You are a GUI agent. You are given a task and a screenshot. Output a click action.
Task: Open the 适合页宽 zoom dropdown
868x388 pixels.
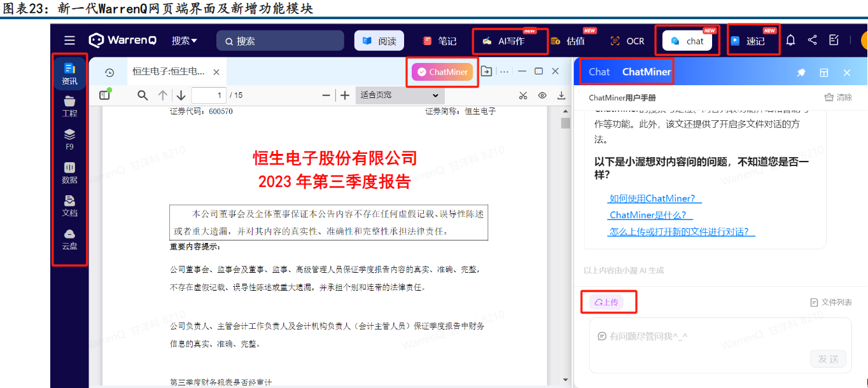coord(399,95)
